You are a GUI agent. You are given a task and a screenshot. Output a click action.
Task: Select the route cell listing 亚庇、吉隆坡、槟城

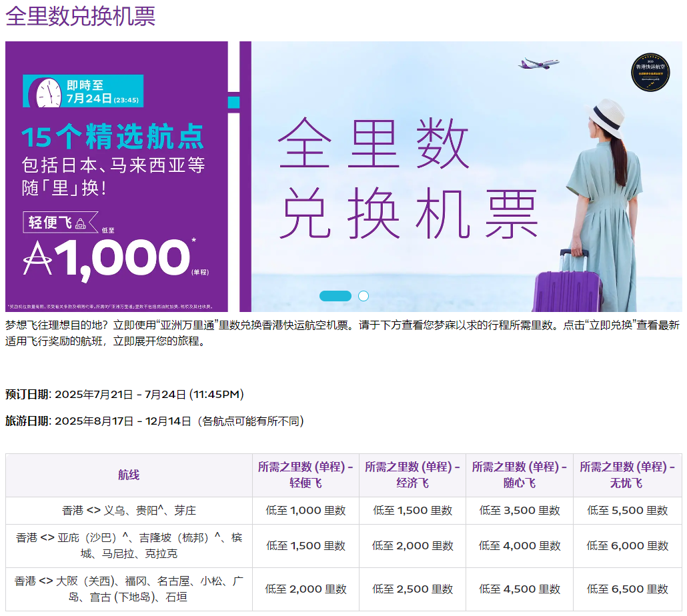129,546
